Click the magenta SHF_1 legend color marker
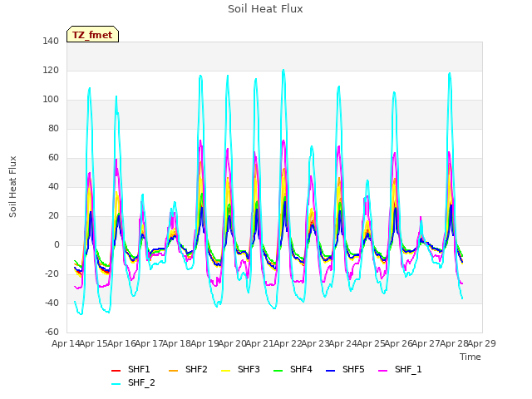Screen dimensions: 532x399 click(382, 370)
